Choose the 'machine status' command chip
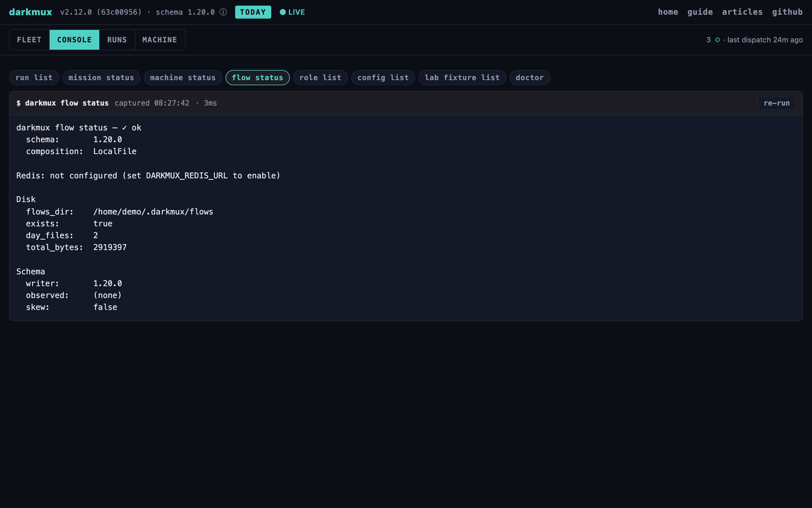The width and height of the screenshot is (812, 508). click(x=183, y=78)
